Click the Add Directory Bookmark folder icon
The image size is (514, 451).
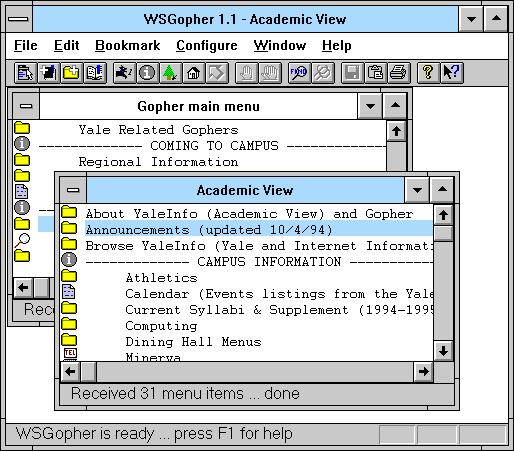[71, 72]
